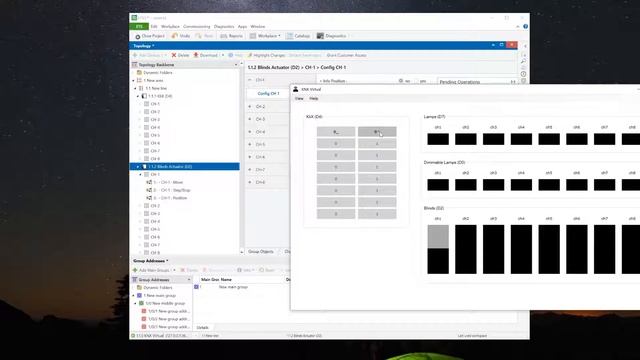Open the Pending Operations side panel
Image resolution: width=640 pixels, height=360 pixels.
(x=477, y=82)
